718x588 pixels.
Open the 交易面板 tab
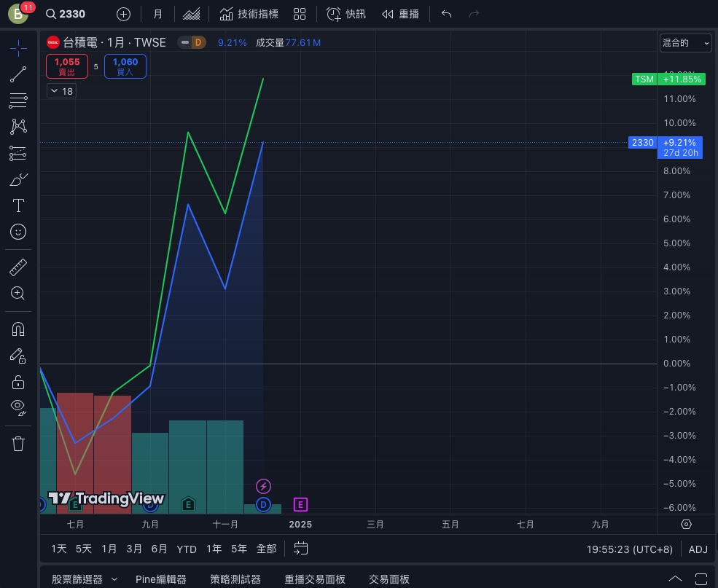389,579
